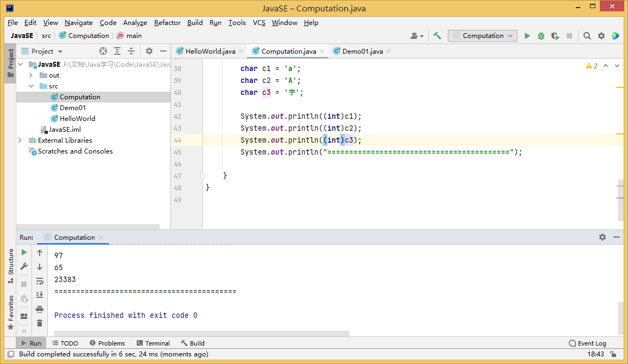Open Run panel settings gear
628x364 pixels.
click(602, 237)
